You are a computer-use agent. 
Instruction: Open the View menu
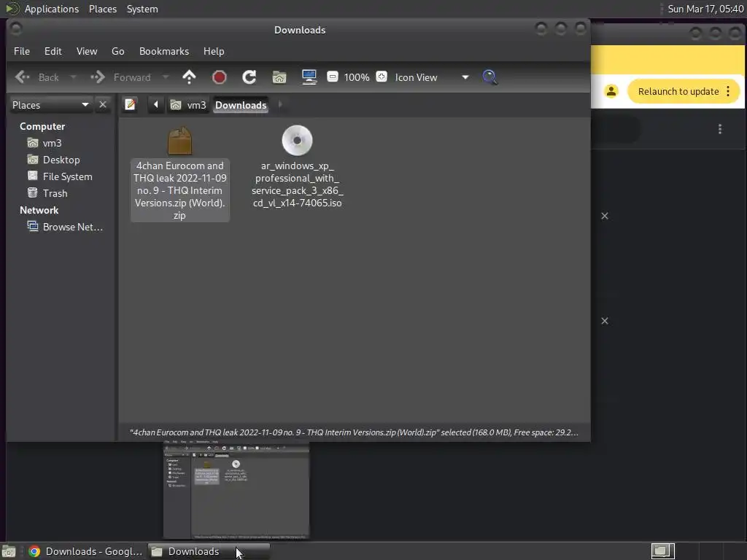pos(87,51)
